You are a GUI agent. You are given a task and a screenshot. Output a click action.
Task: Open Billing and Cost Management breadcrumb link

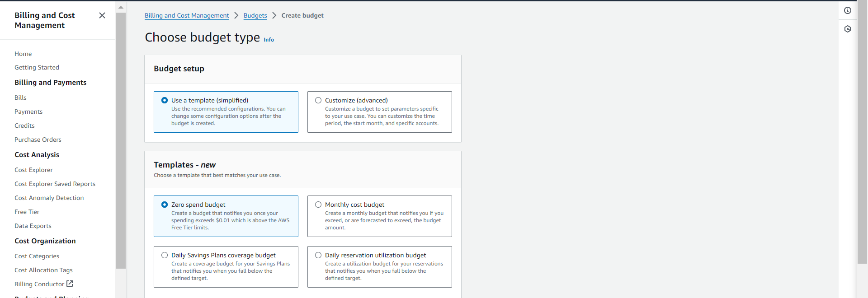tap(187, 15)
